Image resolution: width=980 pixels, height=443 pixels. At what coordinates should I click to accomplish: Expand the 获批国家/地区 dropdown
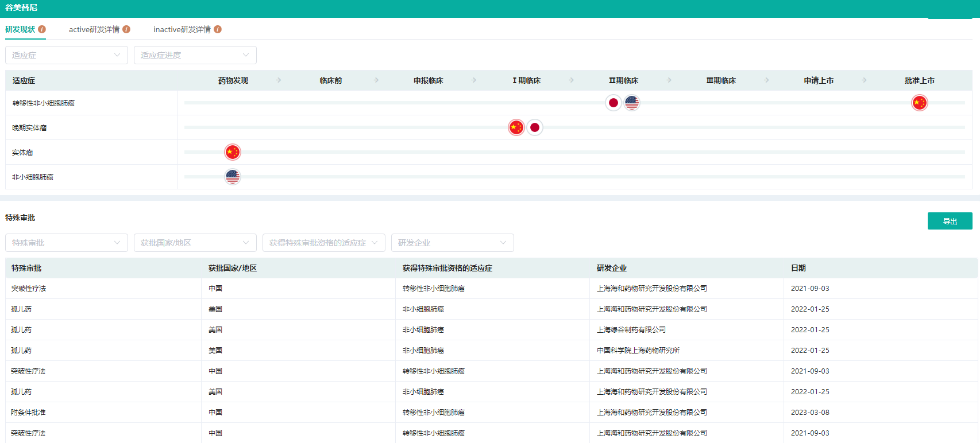tap(195, 243)
